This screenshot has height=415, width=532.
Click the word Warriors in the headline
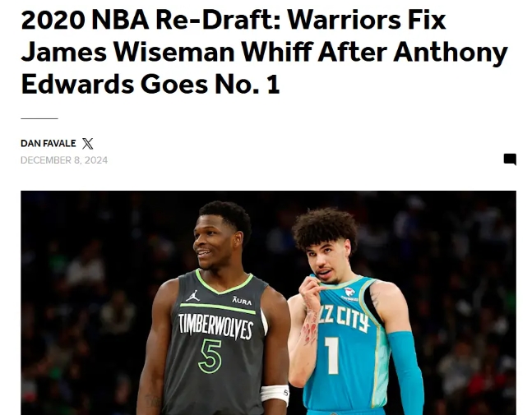[344, 20]
